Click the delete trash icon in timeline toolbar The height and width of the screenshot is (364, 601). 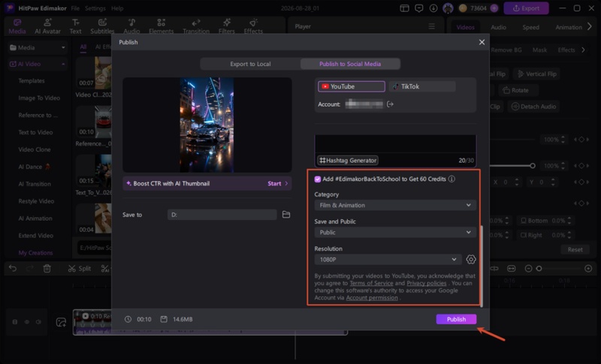pyautogui.click(x=47, y=269)
